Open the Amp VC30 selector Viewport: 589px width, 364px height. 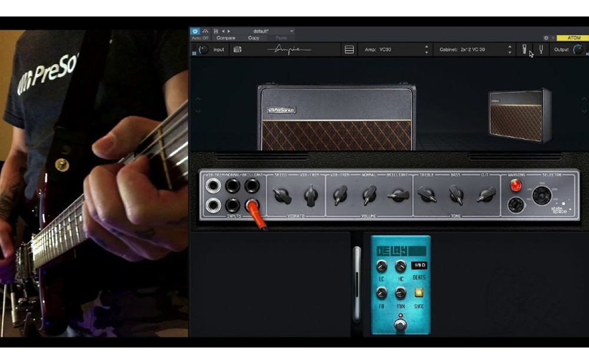pyautogui.click(x=396, y=50)
